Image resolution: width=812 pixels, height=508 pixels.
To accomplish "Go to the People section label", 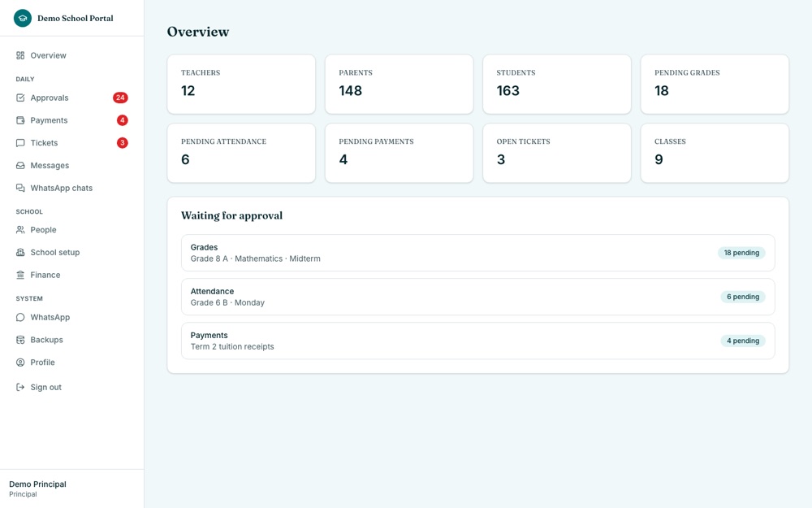I will tap(44, 230).
